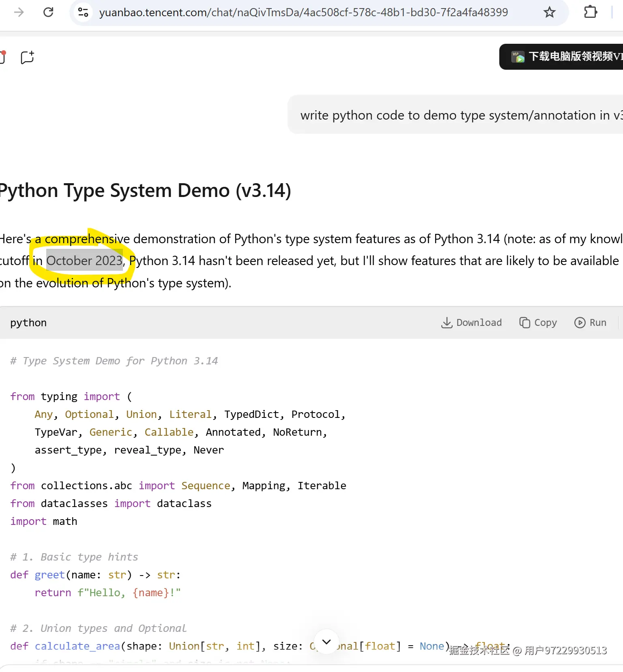Click the VIP video icon in banner
623x672 pixels.
click(518, 57)
